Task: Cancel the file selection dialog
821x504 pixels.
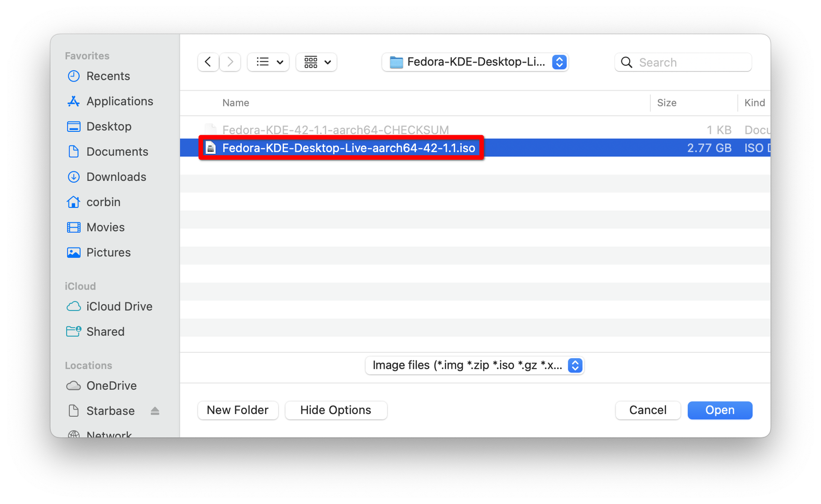Action: tap(647, 410)
